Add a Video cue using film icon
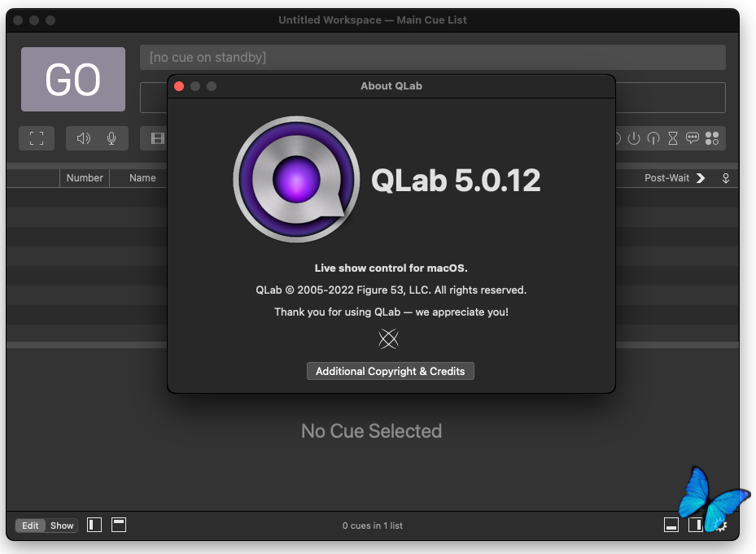The height and width of the screenshot is (554, 756). tap(157, 138)
